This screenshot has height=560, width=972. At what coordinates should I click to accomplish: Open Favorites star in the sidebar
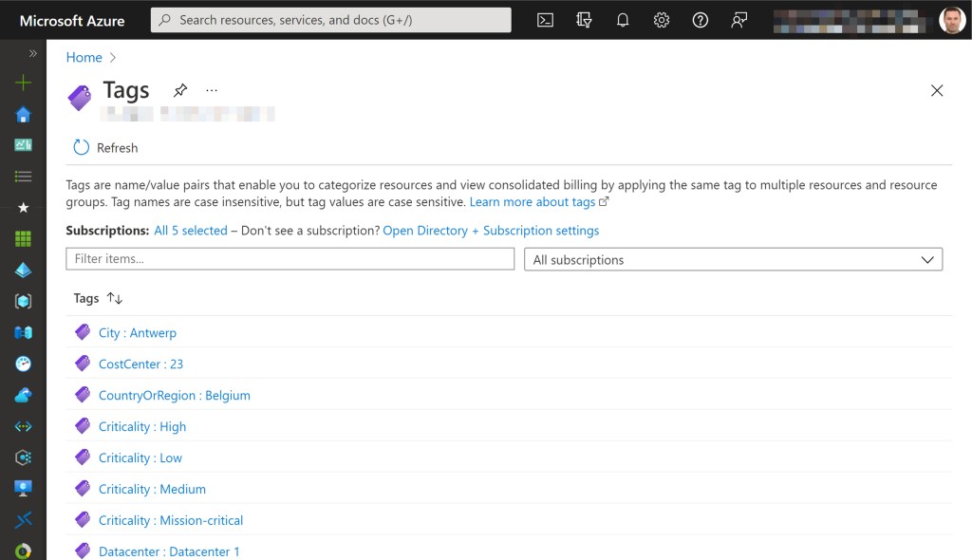pyautogui.click(x=23, y=207)
